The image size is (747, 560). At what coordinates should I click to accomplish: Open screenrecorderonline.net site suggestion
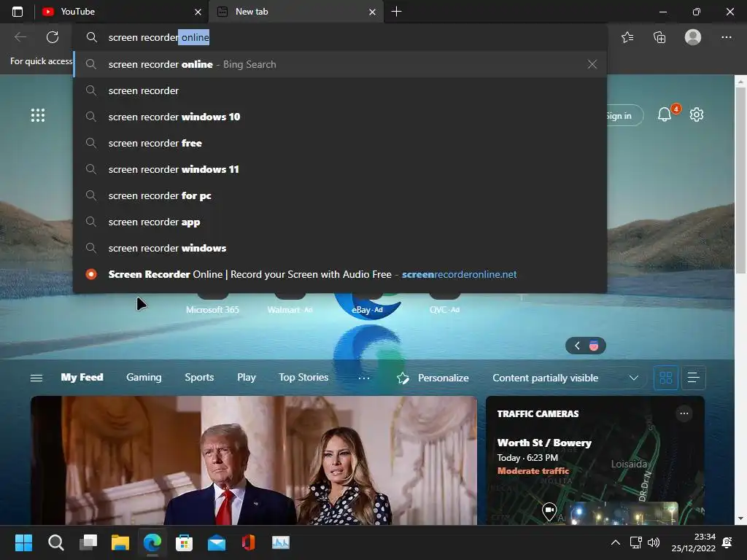tap(340, 274)
